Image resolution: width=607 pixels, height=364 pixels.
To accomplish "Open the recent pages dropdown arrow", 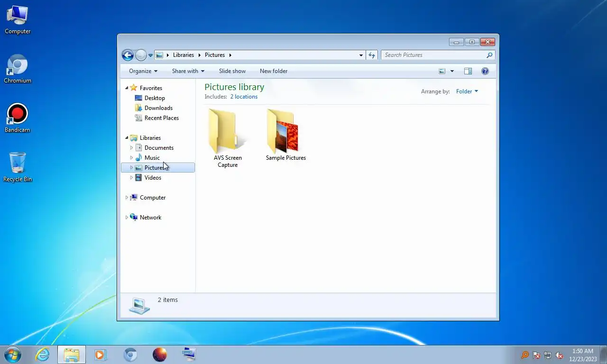I will coord(150,55).
